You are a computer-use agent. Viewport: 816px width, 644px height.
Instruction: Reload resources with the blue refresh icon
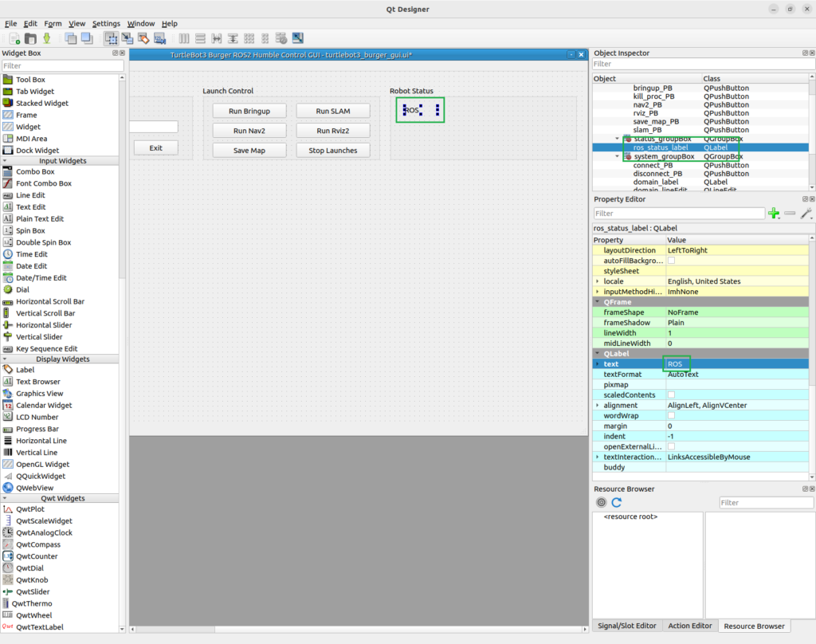[x=617, y=502]
